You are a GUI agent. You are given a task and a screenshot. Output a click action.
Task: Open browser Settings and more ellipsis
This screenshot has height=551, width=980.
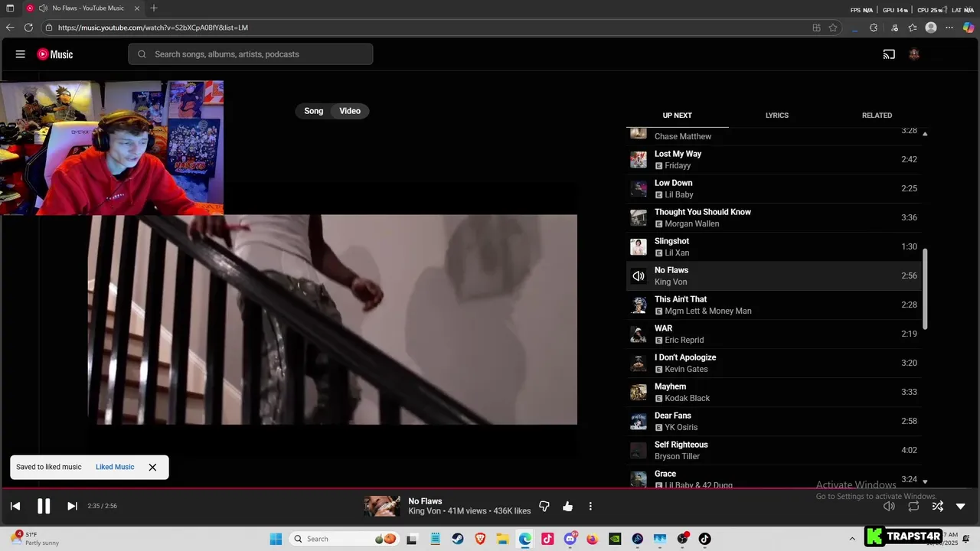pyautogui.click(x=949, y=28)
